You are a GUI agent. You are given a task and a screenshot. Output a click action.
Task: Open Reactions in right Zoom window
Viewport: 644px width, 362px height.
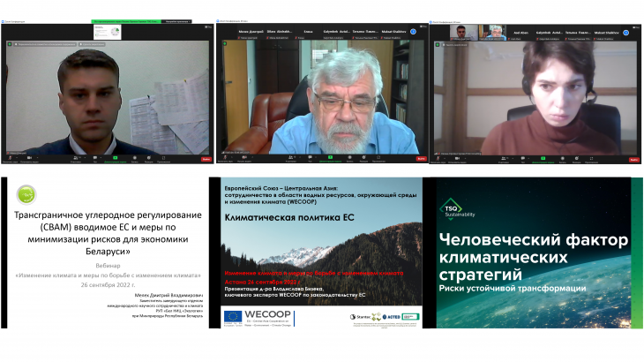pyautogui.click(x=577, y=158)
